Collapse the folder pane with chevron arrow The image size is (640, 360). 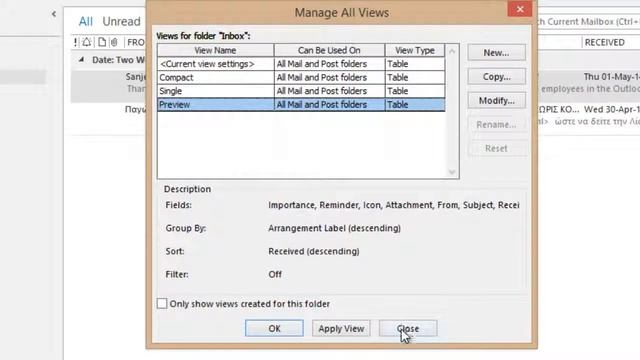click(54, 14)
